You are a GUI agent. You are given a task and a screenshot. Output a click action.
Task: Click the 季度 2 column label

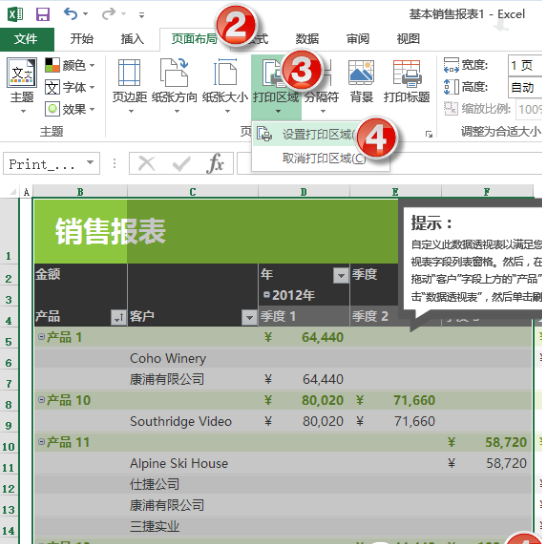click(370, 316)
